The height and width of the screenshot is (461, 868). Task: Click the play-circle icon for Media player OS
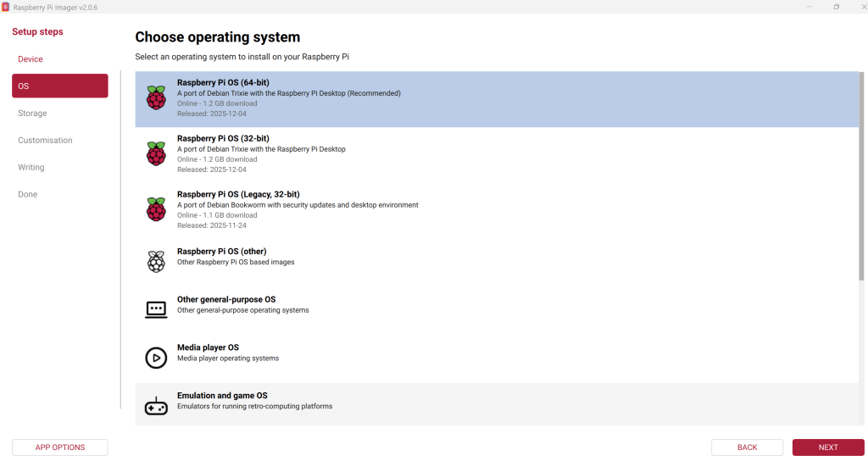click(x=156, y=358)
